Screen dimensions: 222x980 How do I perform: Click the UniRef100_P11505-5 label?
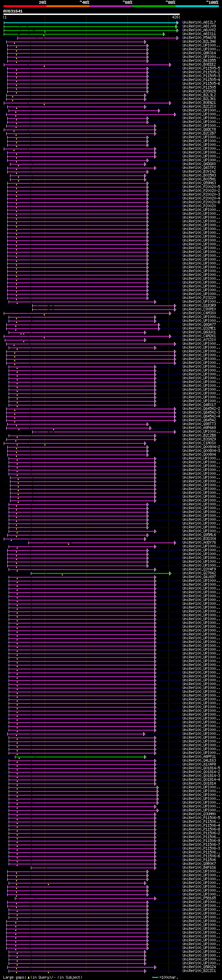click(x=201, y=68)
